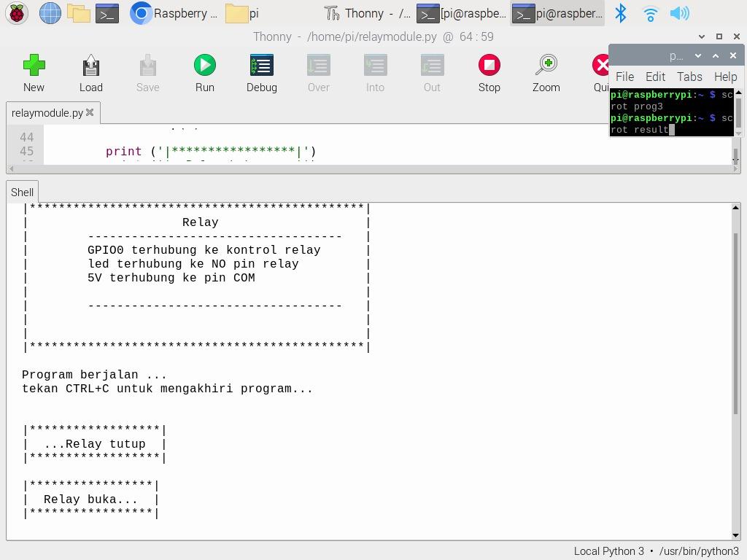
Task: Click 'rot result' line in terminal
Action: tap(639, 130)
